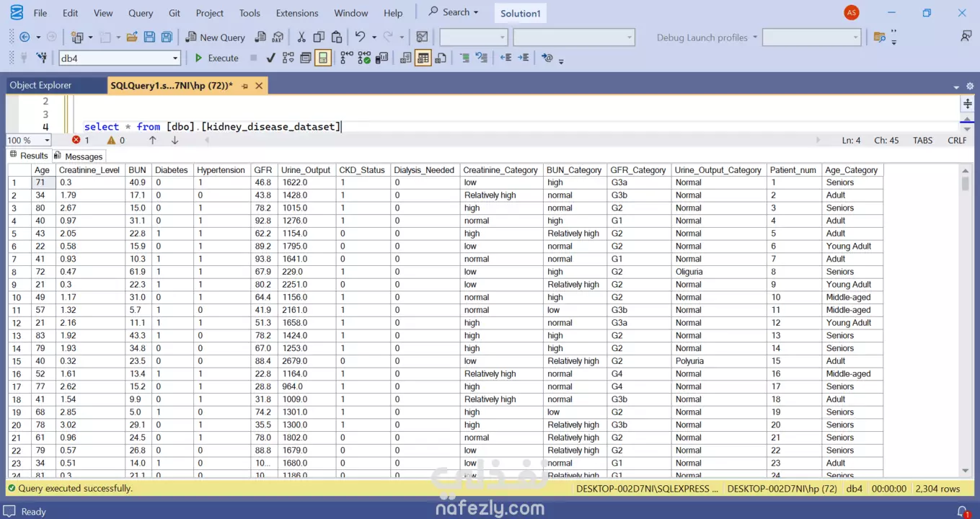Viewport: 980px width, 519px height.
Task: Open the 100 % zoom dropdown
Action: point(47,141)
